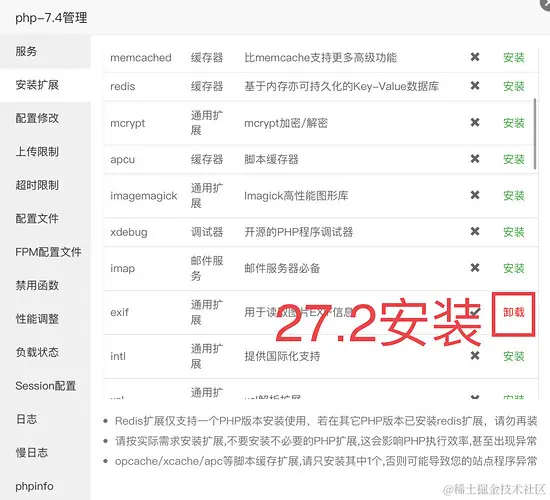Click description 比memcache支持更多高级功能
The height and width of the screenshot is (500, 550).
click(x=320, y=58)
